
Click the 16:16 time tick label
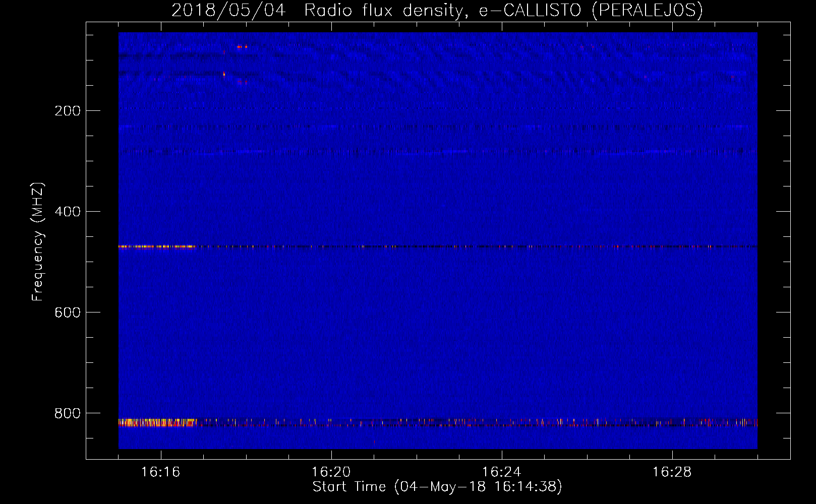161,472
